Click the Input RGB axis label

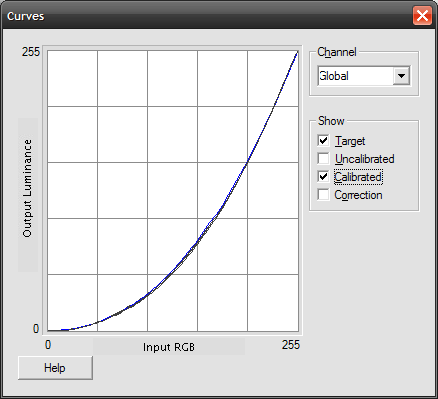pyautogui.click(x=169, y=347)
